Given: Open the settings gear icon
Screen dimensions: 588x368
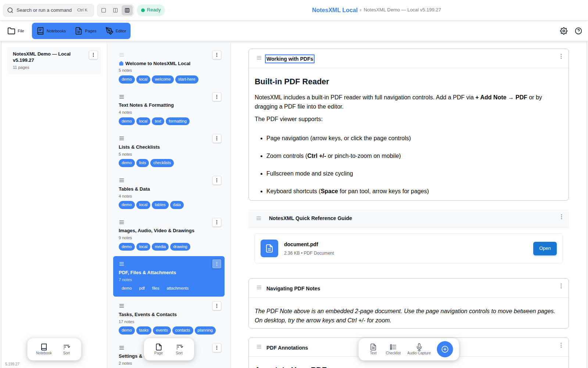Looking at the screenshot, I should coord(564,31).
